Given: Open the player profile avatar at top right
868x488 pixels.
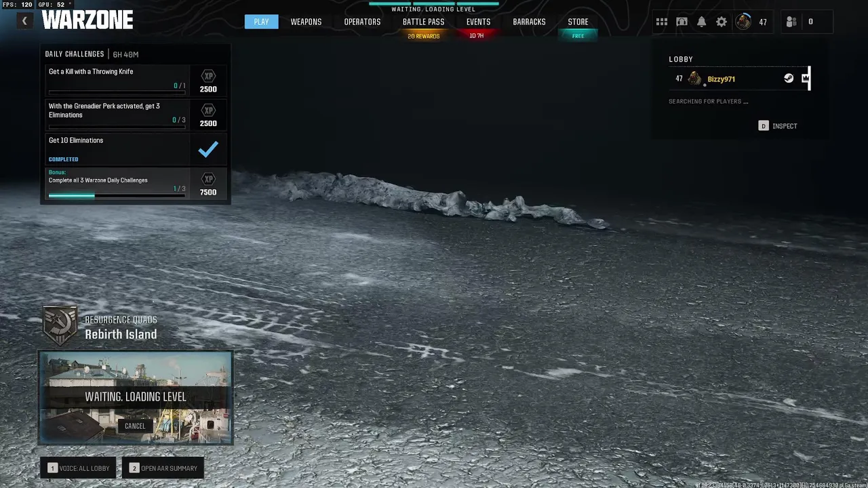Looking at the screenshot, I should coord(744,22).
